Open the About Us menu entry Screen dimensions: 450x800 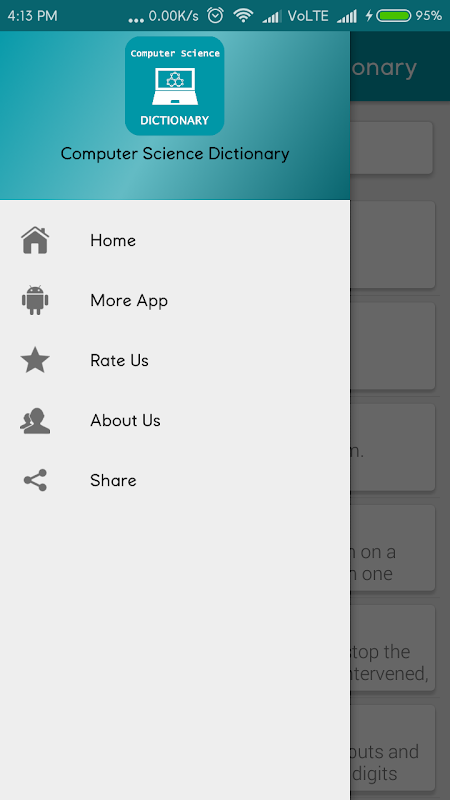tap(175, 420)
